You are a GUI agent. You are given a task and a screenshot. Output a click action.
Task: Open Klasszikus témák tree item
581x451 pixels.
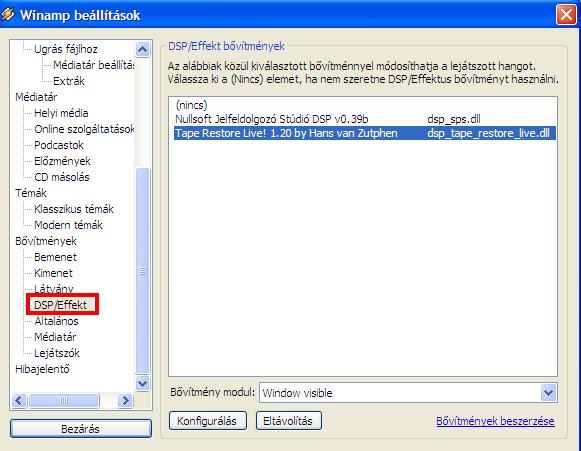click(74, 209)
